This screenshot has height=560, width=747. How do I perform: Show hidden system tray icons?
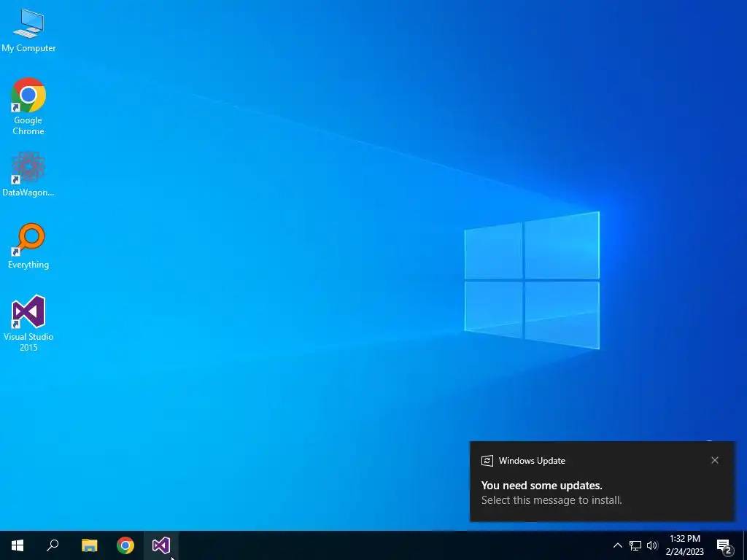(617, 545)
